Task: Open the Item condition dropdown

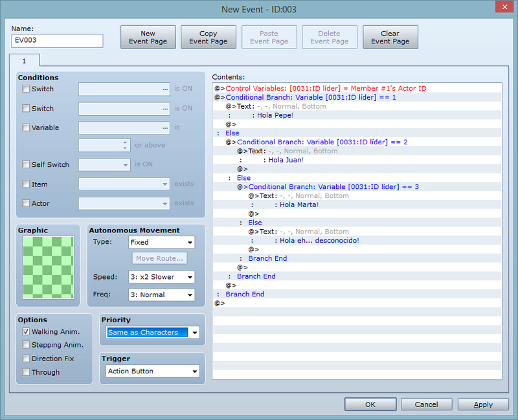Action: pyautogui.click(x=124, y=184)
